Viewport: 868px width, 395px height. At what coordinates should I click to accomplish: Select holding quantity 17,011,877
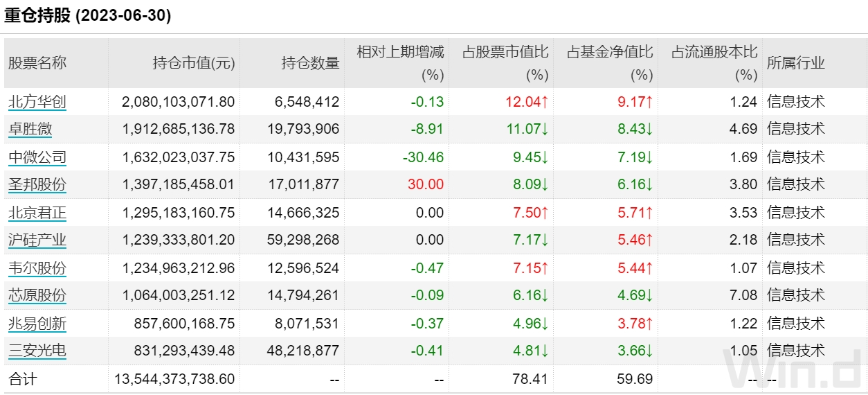[x=303, y=184]
